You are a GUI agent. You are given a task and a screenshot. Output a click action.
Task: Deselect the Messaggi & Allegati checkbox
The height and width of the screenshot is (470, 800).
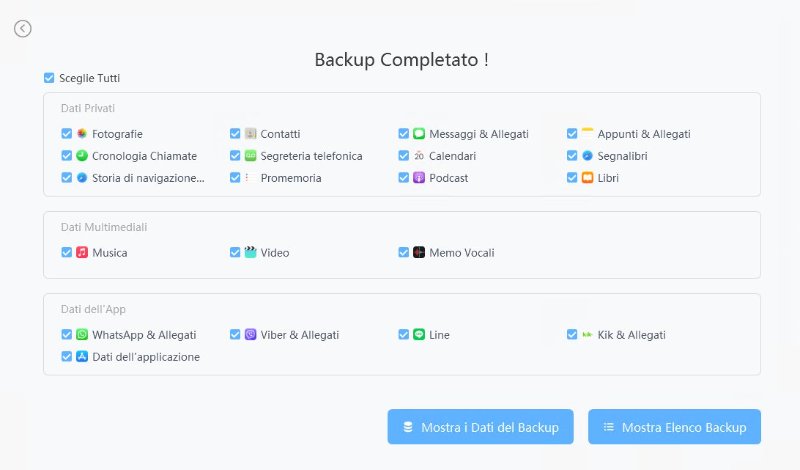(x=404, y=134)
